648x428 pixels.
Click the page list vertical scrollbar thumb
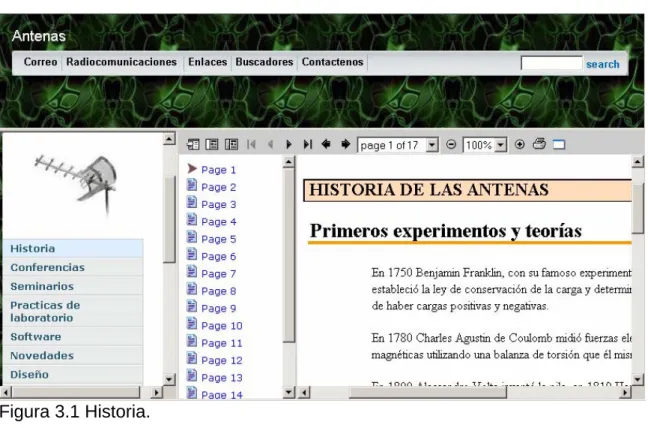tap(289, 255)
